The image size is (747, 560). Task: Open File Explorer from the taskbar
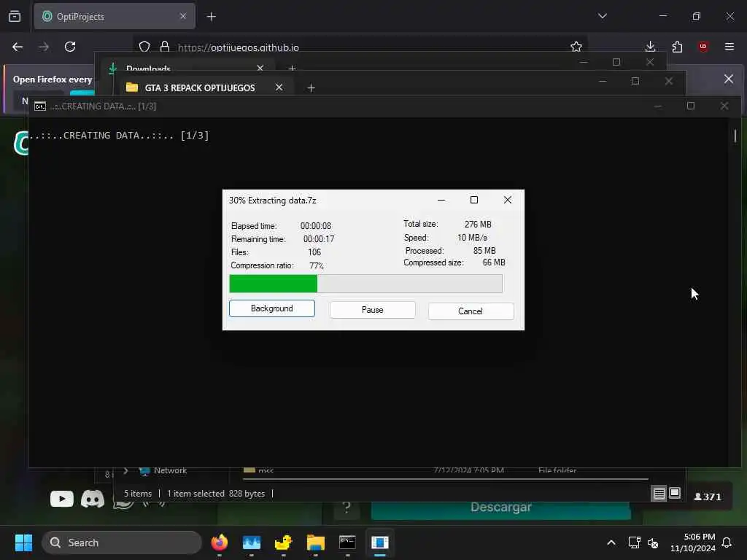315,542
